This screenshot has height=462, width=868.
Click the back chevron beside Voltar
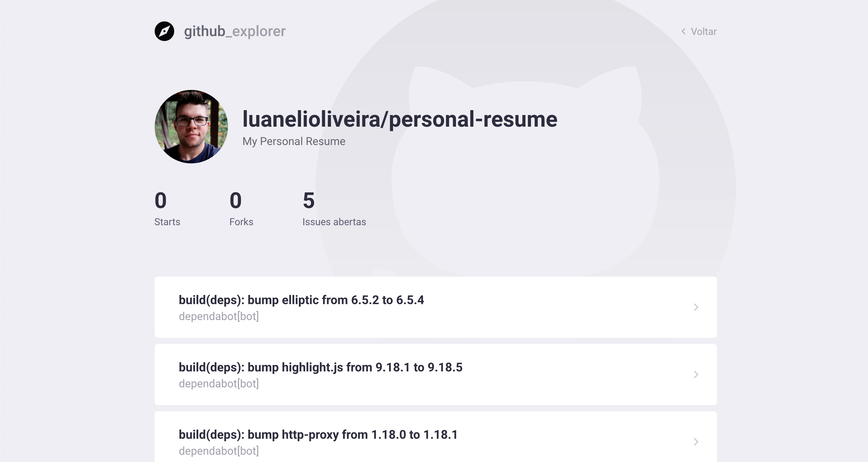click(683, 32)
